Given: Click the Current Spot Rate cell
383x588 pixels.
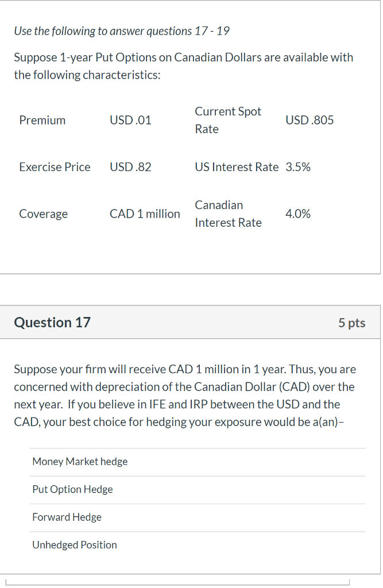Looking at the screenshot, I should 228,120.
